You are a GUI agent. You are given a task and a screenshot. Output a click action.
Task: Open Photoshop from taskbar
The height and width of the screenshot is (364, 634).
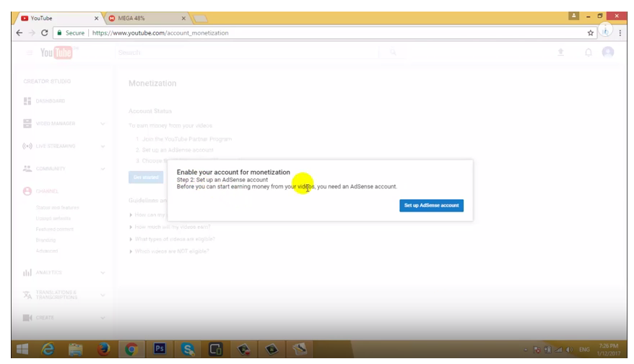[x=160, y=349]
